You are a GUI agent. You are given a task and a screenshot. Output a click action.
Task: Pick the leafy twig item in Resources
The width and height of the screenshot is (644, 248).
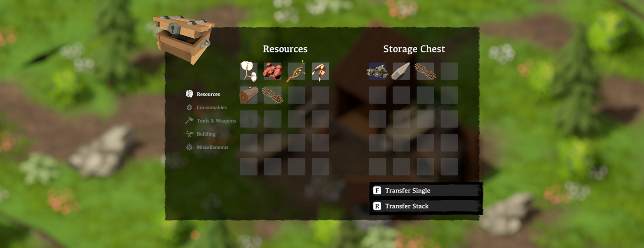pos(297,71)
